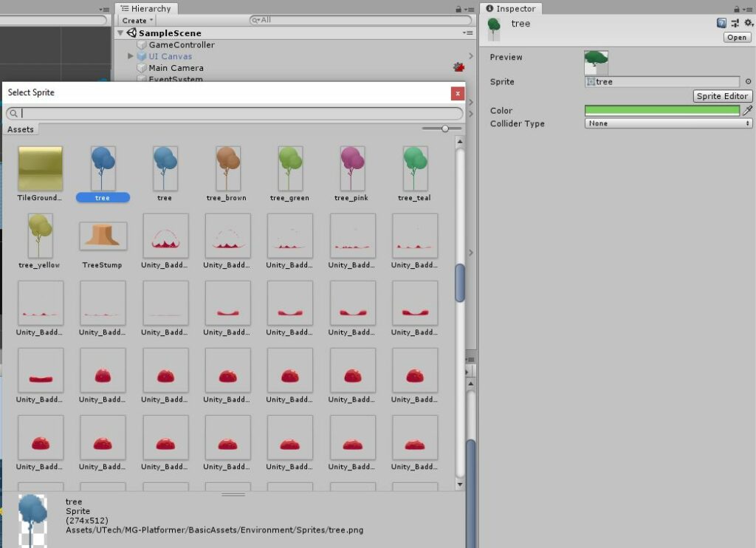756x548 pixels.
Task: Open the Collider Type dropdown set to None
Action: pos(667,123)
